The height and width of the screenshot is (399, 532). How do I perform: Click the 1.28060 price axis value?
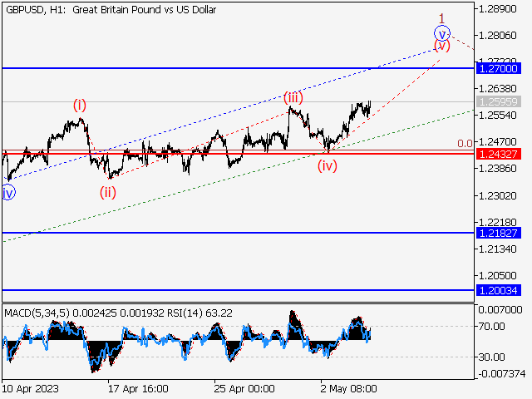pos(497,35)
